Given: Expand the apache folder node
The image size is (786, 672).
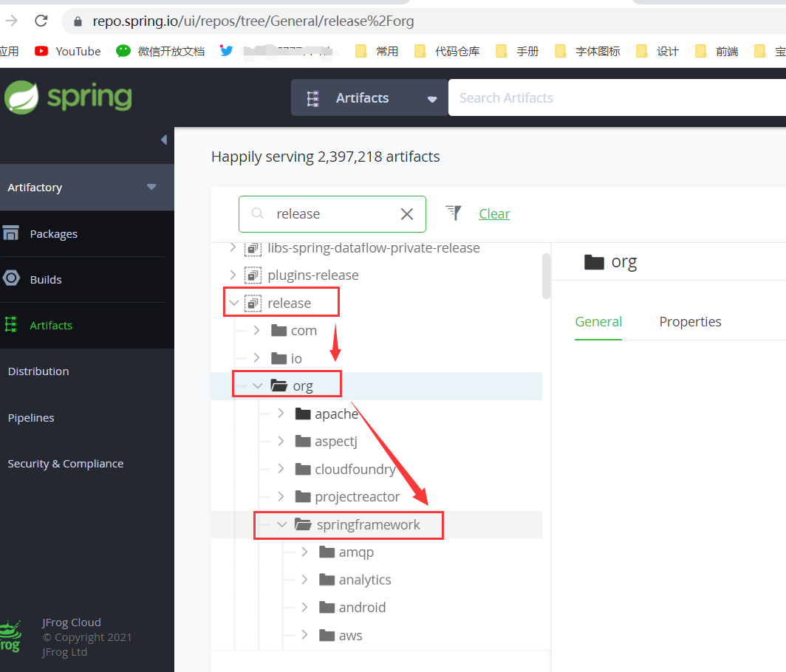Looking at the screenshot, I should (281, 413).
